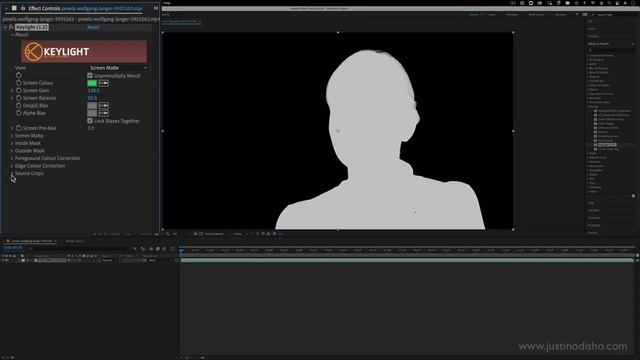Open the View dropdown showing Screen Matte
This screenshot has width=640, height=360.
click(118, 68)
